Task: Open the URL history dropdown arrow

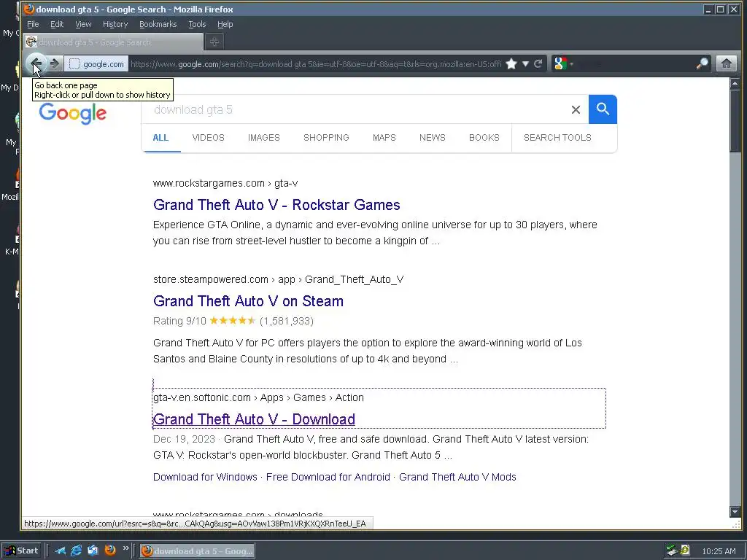Action: click(525, 64)
